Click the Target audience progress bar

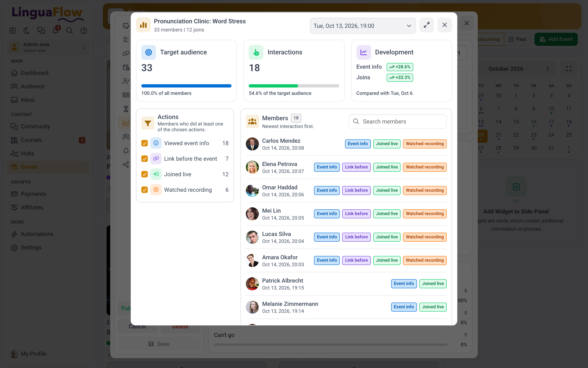(186, 86)
